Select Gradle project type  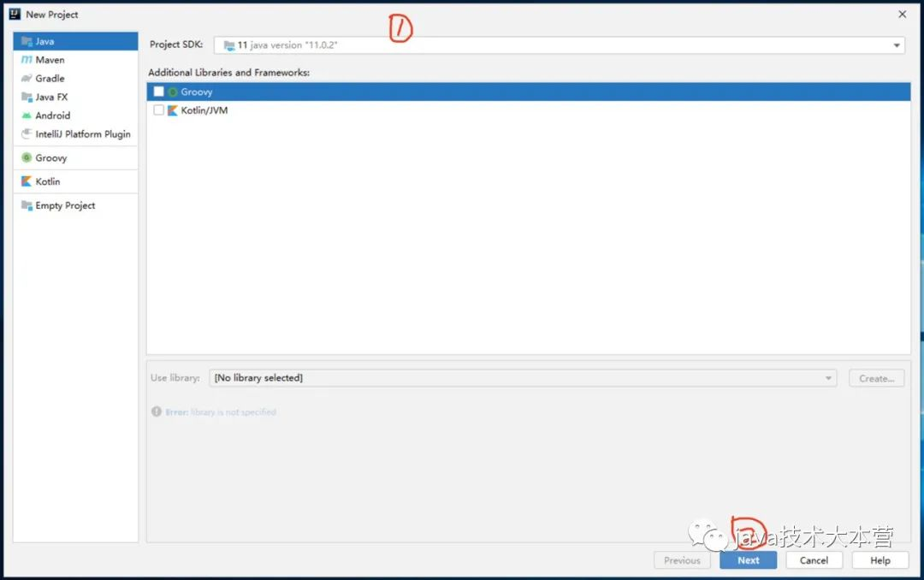click(75, 79)
